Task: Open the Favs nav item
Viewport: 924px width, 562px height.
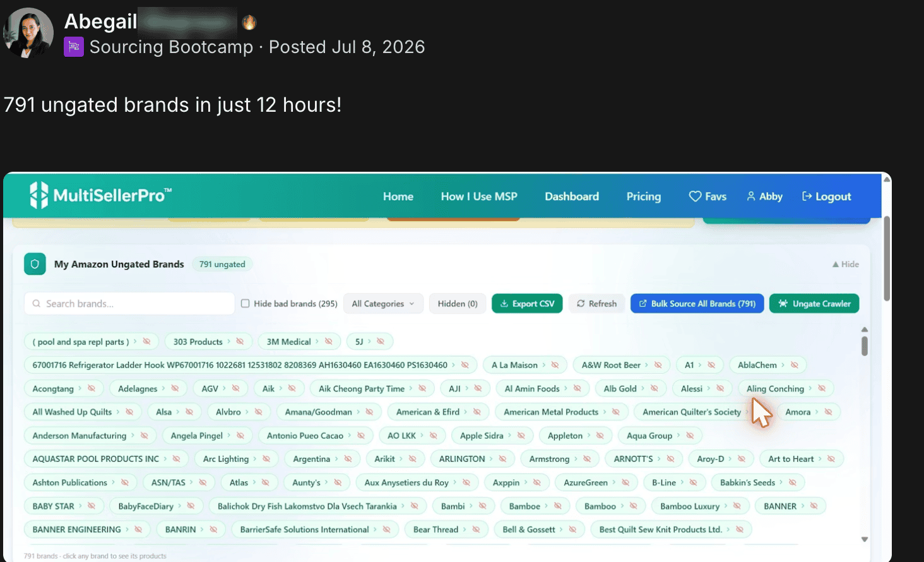Action: 708,196
